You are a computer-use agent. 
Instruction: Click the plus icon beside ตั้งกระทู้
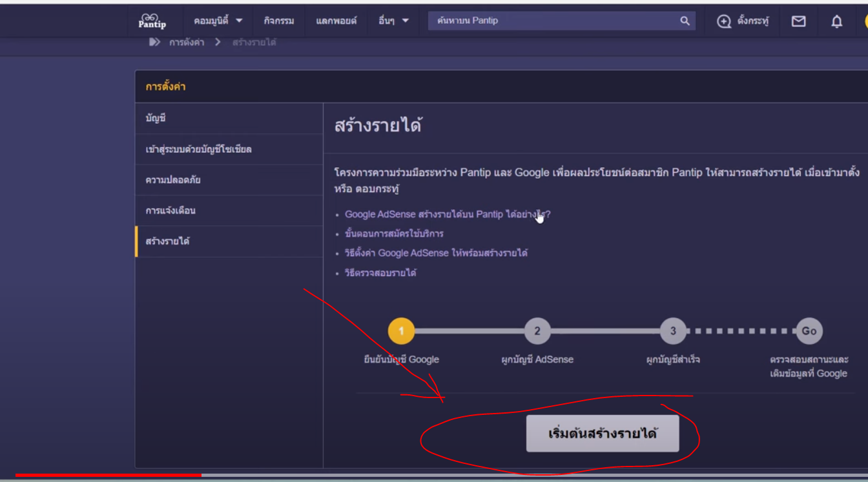tap(724, 21)
